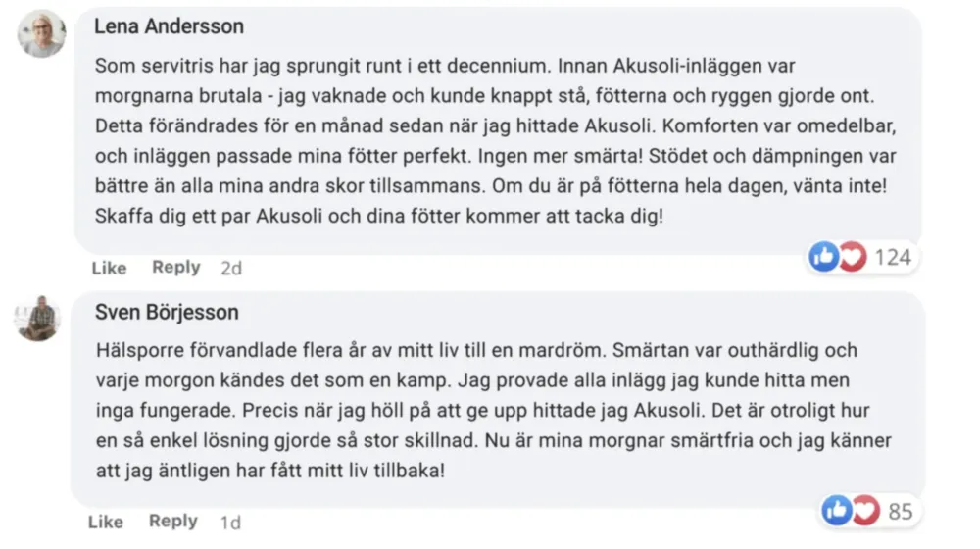This screenshot has height=549, width=980.
Task: Click the 1d timestamp on Sven's comment
Action: 230,523
